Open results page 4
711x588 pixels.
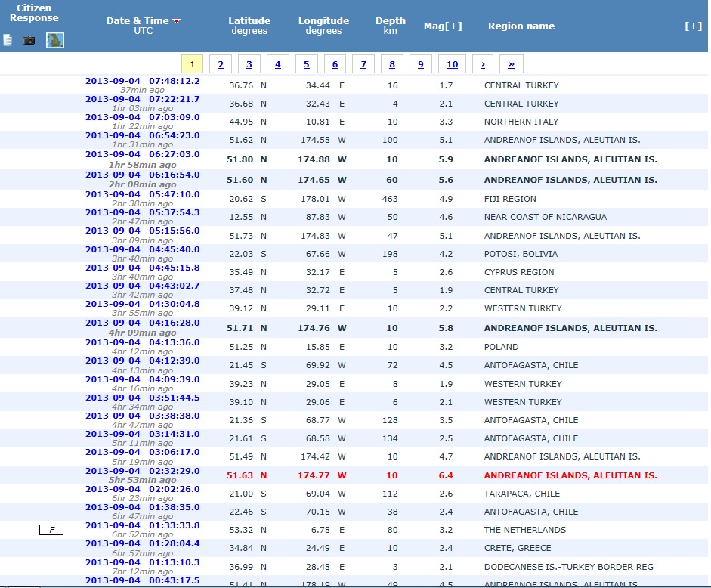tap(278, 64)
